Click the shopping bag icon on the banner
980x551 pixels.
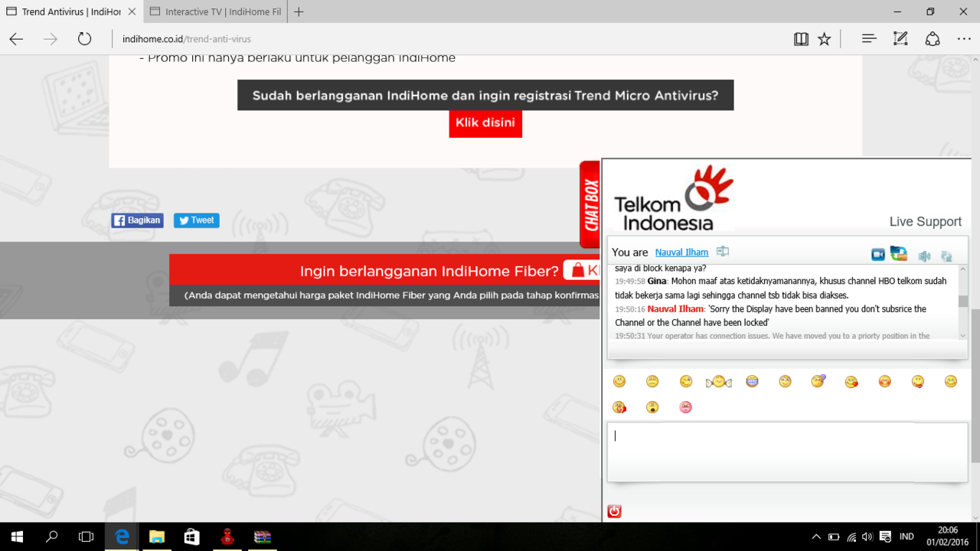(577, 270)
